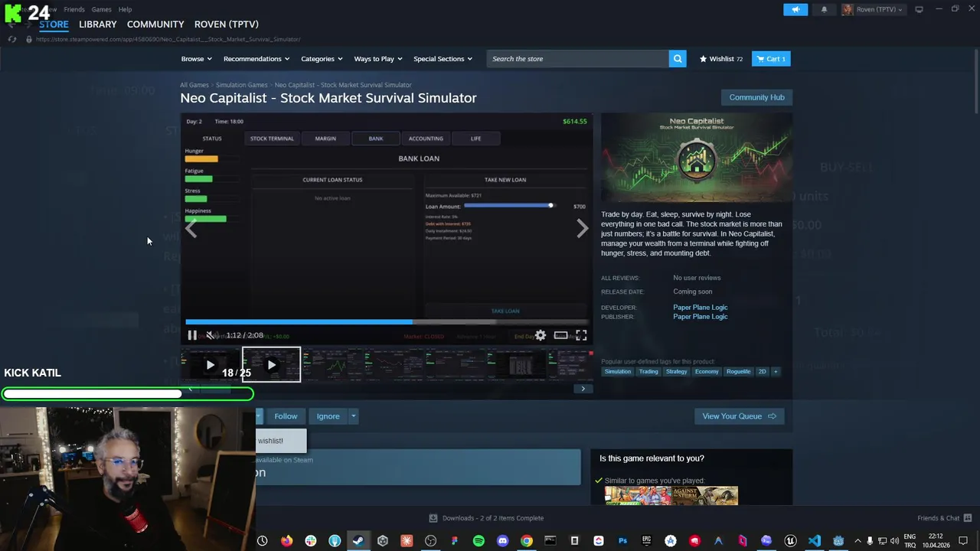This screenshot has width=980, height=551.
Task: Open Friends & Chat
Action: [944, 518]
